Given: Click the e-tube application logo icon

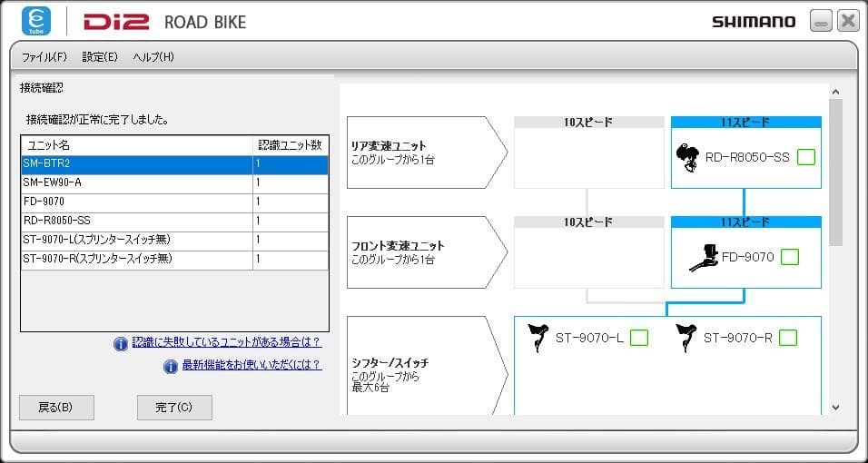Looking at the screenshot, I should (36, 21).
